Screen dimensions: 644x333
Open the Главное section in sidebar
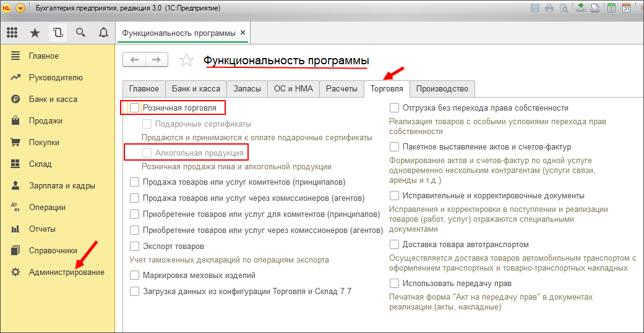coord(43,56)
